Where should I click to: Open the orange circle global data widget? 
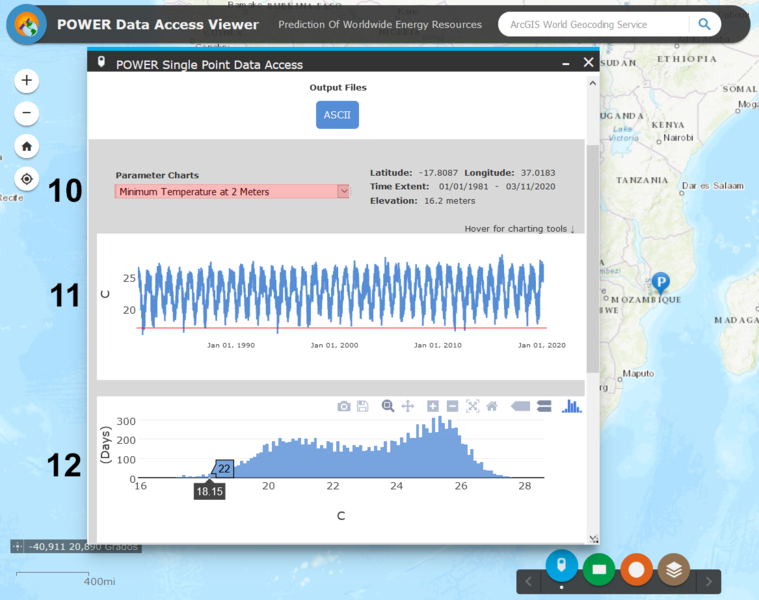(x=637, y=570)
